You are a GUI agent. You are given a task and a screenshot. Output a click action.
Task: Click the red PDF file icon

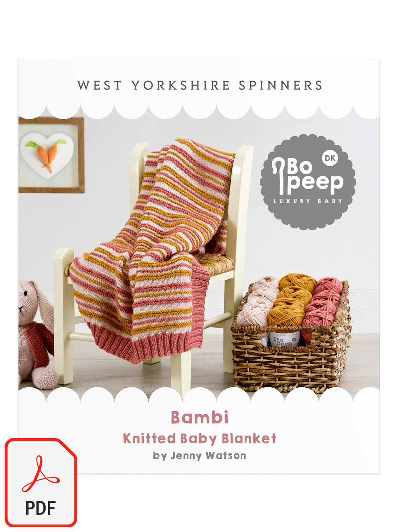click(x=41, y=482)
